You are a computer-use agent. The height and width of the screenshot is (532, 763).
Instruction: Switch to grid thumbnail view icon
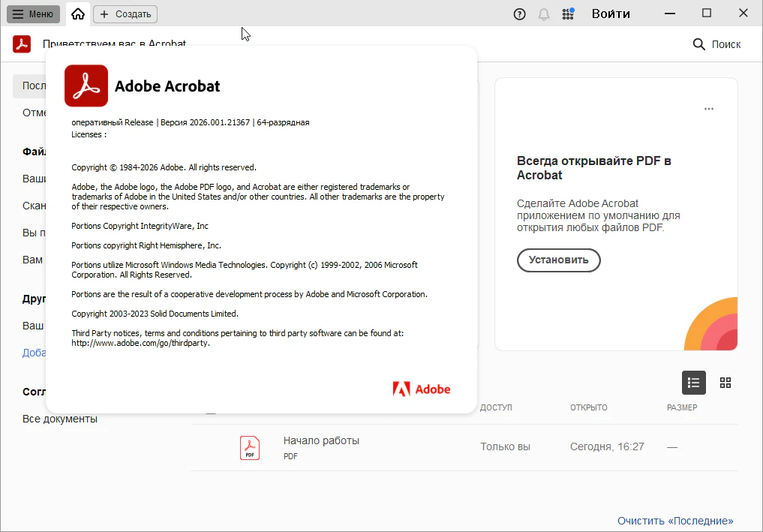(x=725, y=383)
